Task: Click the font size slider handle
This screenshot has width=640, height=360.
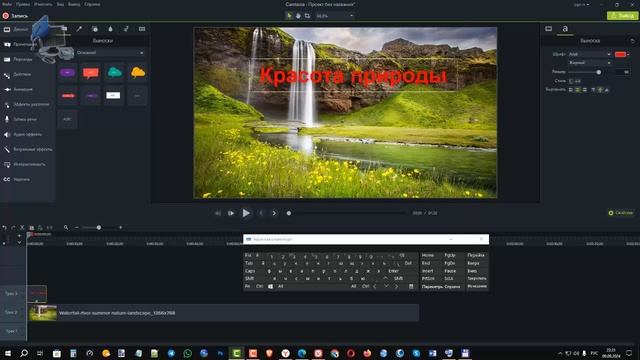Action: tap(599, 72)
